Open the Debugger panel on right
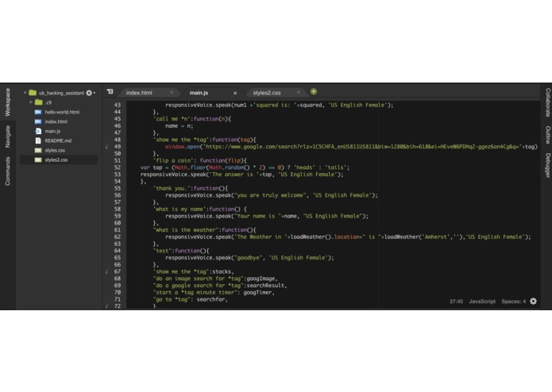The width and height of the screenshot is (552, 392). [548, 165]
